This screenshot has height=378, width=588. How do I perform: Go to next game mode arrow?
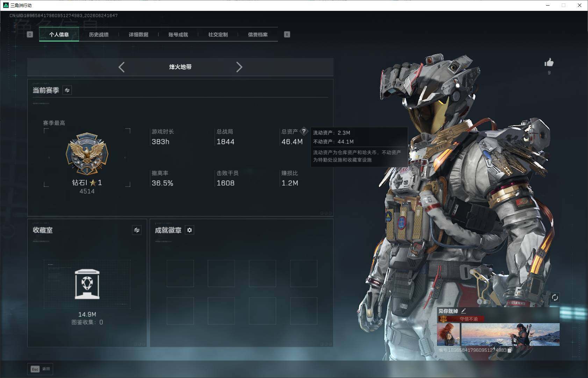239,67
